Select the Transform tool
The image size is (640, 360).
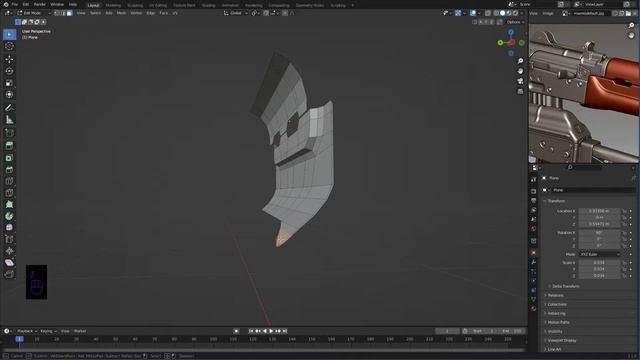pos(9,95)
